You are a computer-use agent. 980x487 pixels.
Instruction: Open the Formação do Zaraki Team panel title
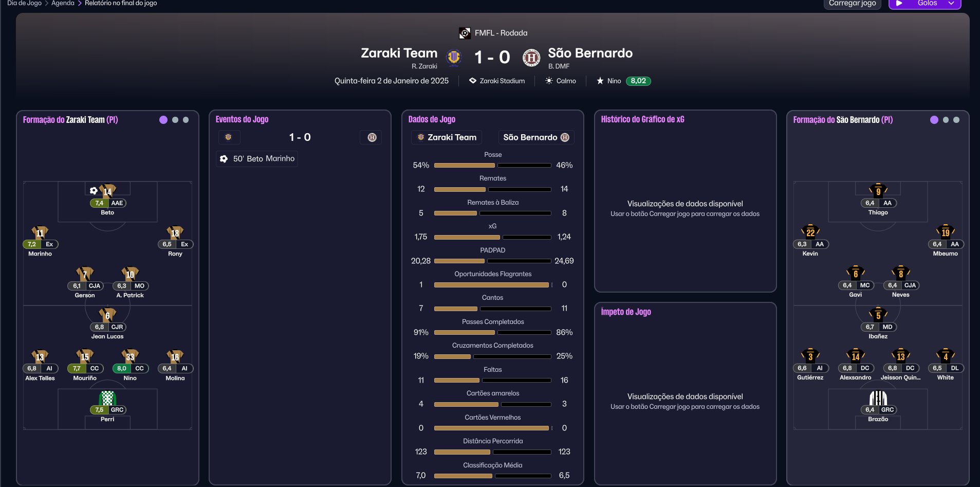tap(70, 120)
